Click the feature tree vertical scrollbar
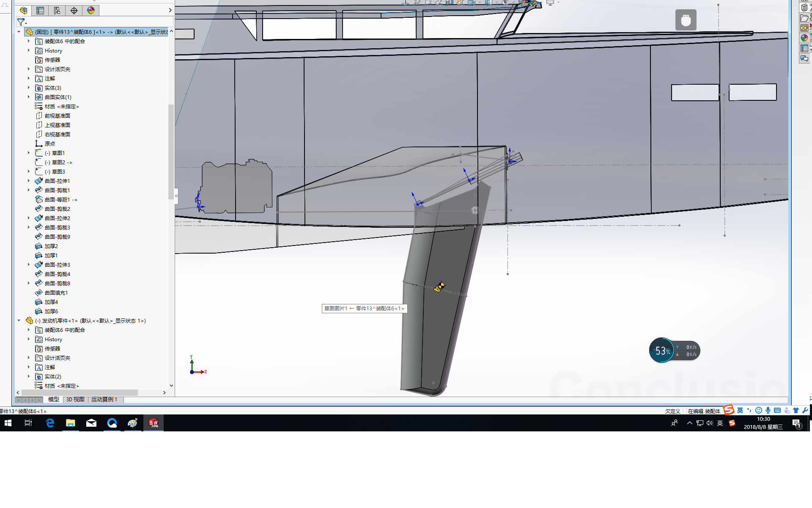812x508 pixels. [x=171, y=152]
